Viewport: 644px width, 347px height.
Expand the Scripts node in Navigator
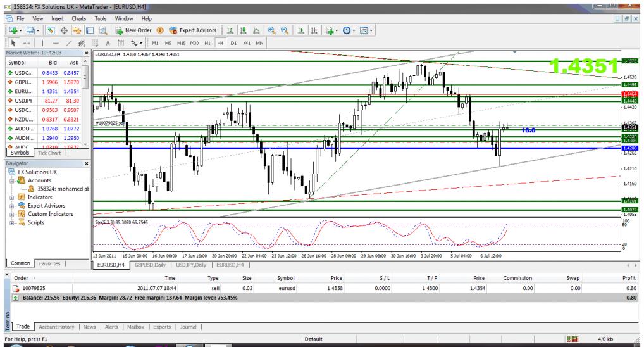pyautogui.click(x=11, y=222)
